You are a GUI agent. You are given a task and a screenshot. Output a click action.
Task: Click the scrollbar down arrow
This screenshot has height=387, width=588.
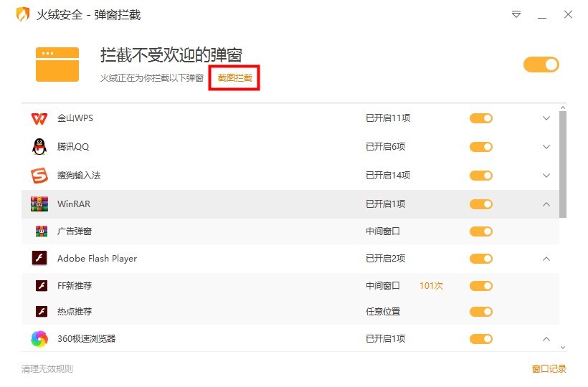pos(562,348)
